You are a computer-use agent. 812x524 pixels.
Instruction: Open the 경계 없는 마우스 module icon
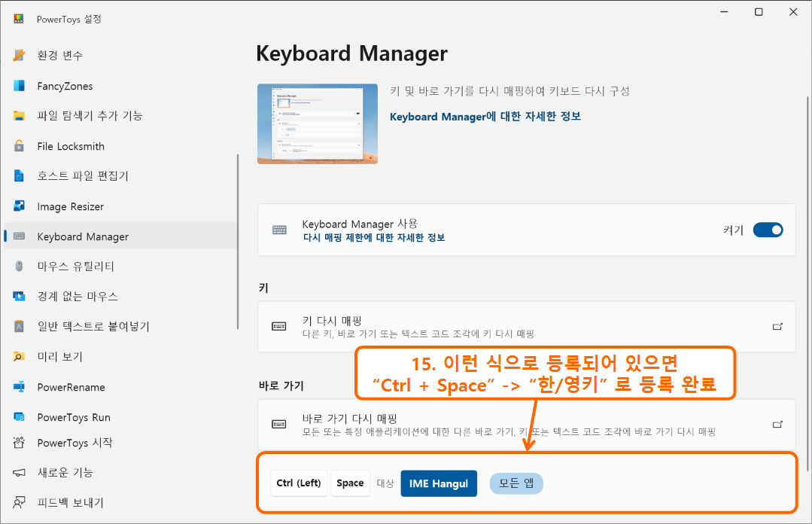coord(18,297)
